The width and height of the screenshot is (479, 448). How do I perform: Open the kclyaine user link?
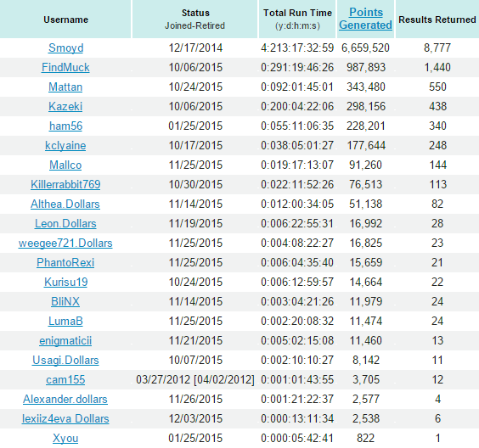pyautogui.click(x=65, y=146)
